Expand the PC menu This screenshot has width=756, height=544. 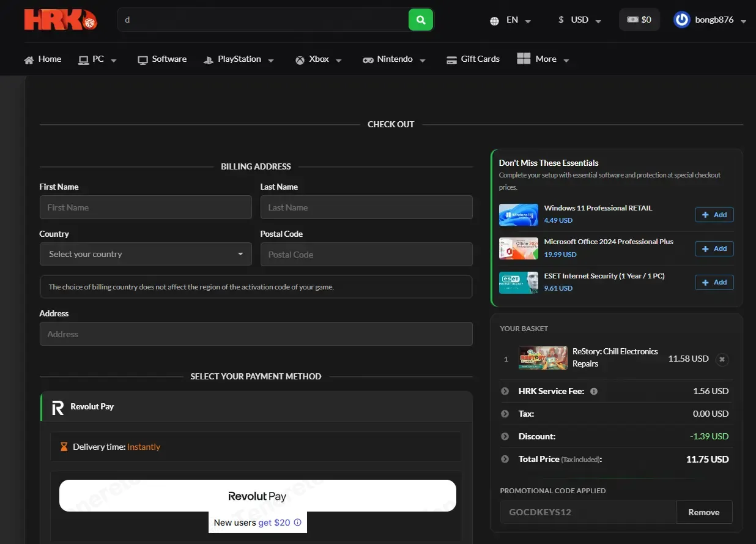(x=98, y=59)
